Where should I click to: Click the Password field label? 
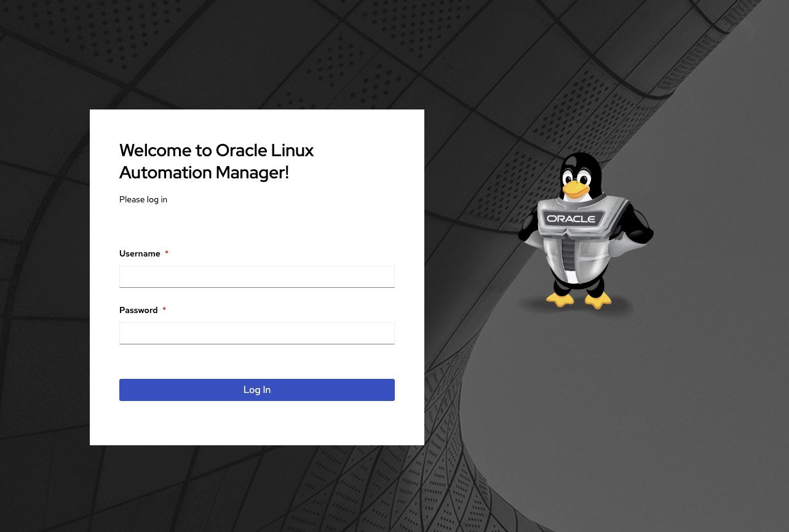[x=138, y=310]
